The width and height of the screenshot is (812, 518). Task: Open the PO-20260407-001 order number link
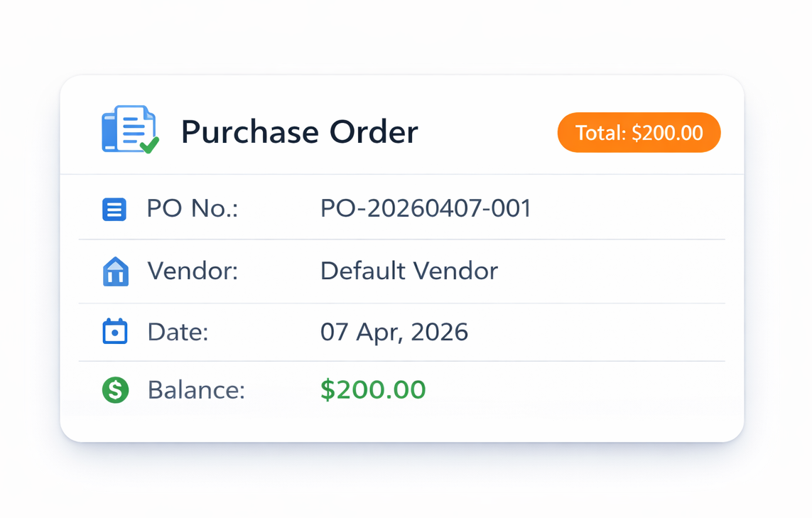pos(426,208)
